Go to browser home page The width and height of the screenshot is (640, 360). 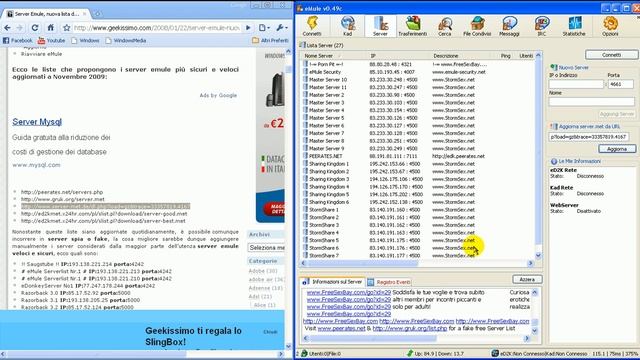coord(51,28)
